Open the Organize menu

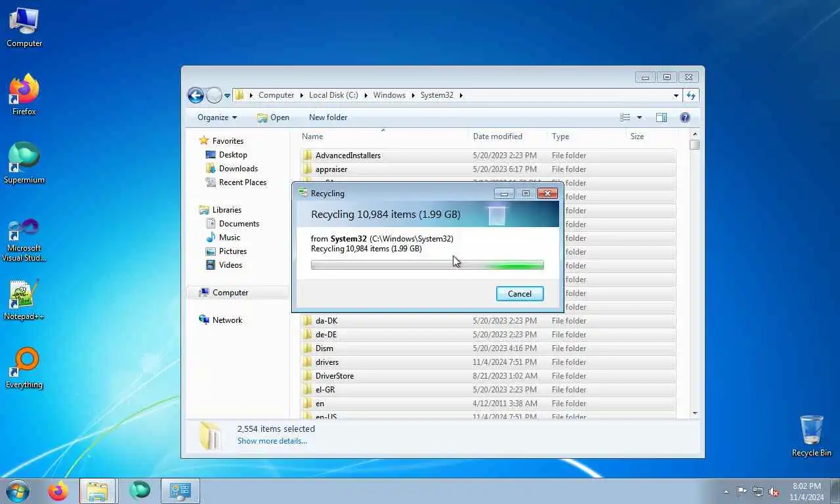tap(217, 117)
